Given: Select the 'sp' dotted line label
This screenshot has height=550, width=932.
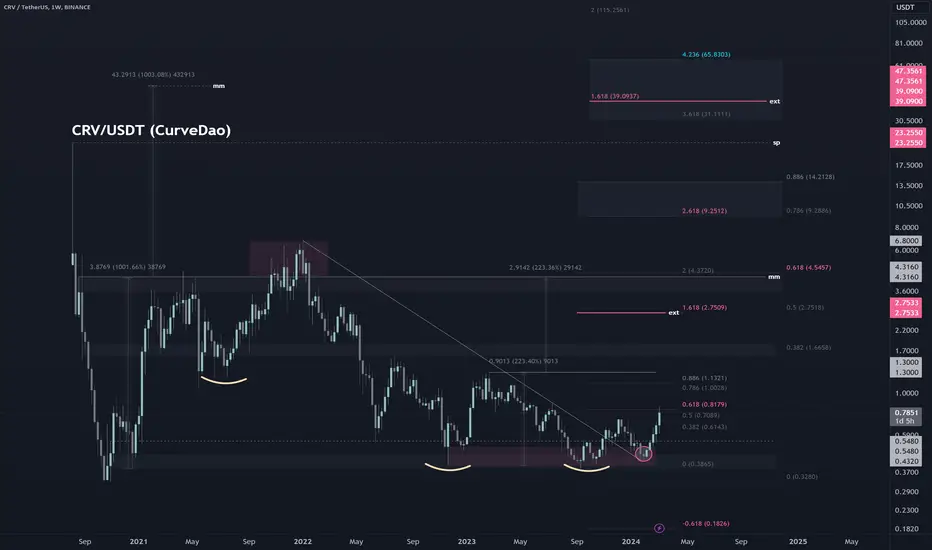Looking at the screenshot, I should coord(776,143).
